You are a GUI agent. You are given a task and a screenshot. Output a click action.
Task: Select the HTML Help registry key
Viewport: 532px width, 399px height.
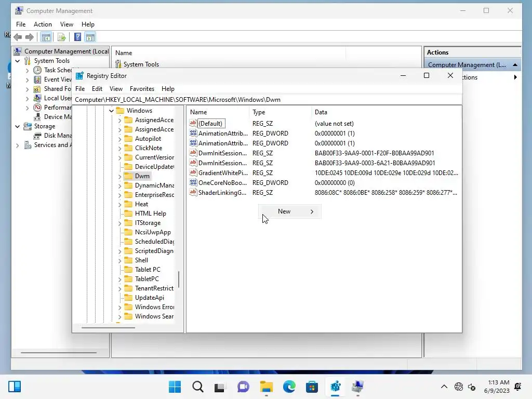coord(150,214)
